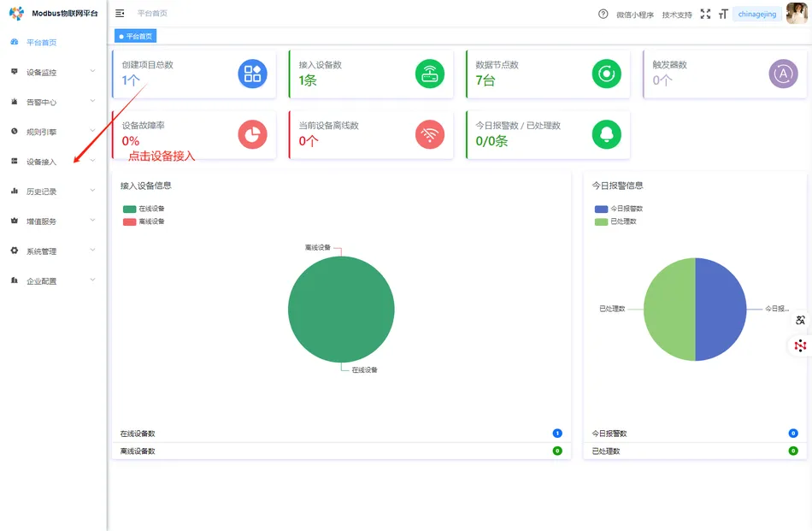
Task: Switch to the 平台首页 page tab
Action: [x=137, y=36]
